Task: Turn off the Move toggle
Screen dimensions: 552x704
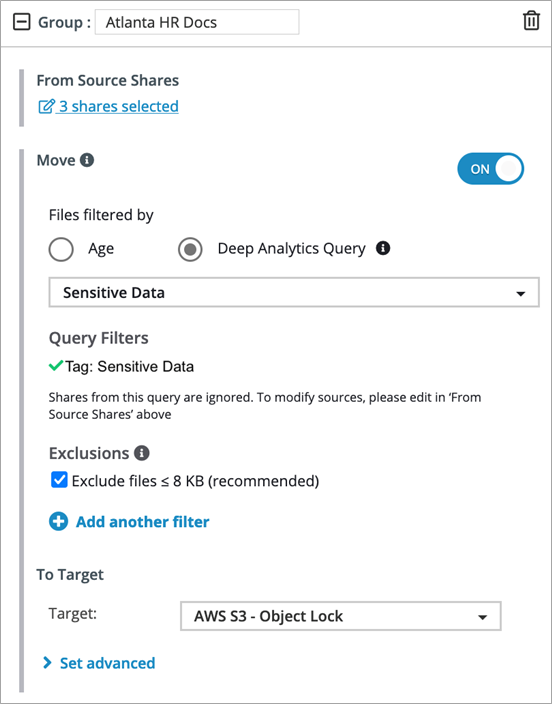Action: (x=490, y=169)
